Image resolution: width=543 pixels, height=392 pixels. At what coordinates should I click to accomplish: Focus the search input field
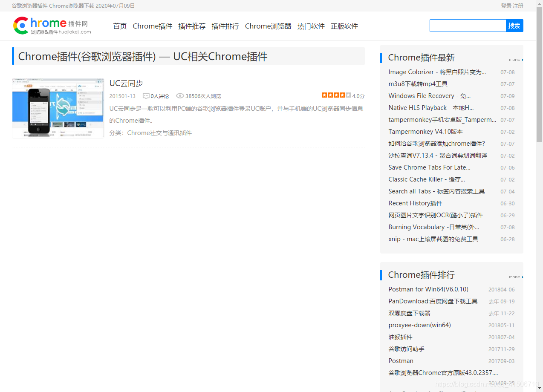click(468, 26)
